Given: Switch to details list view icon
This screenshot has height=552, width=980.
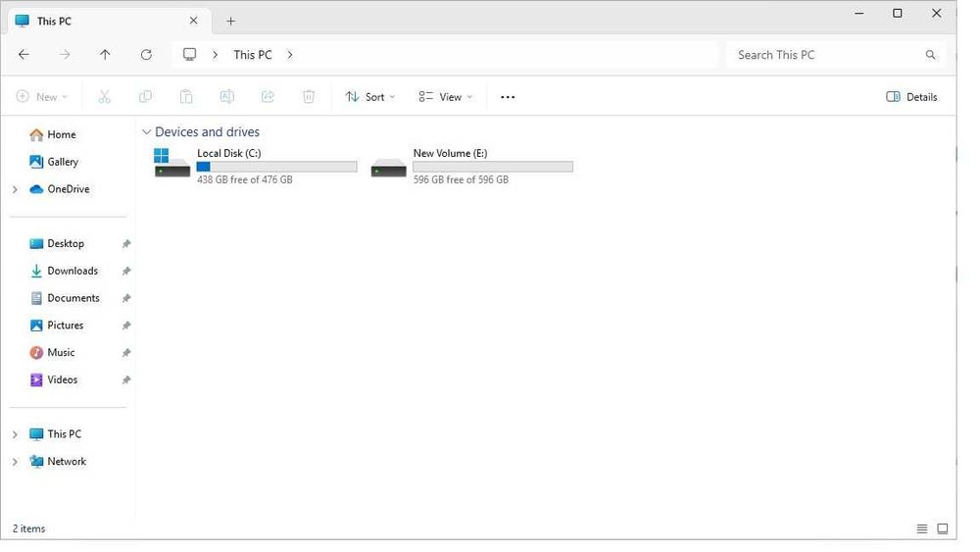Looking at the screenshot, I should pos(922,528).
